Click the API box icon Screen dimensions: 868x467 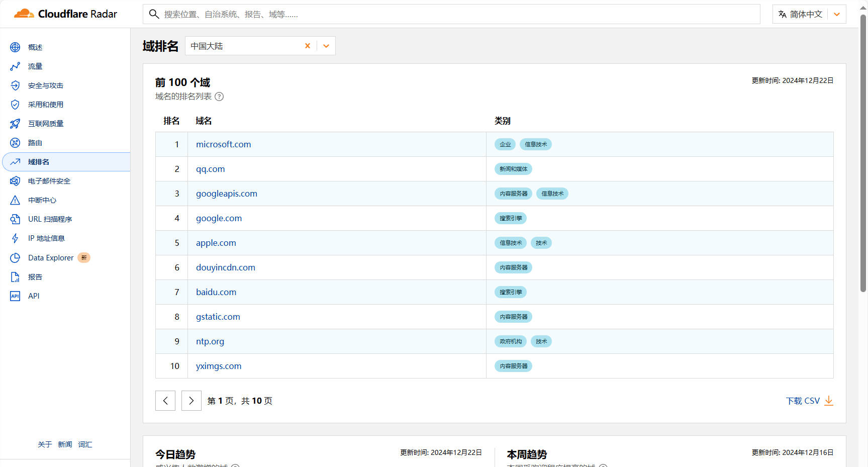pyautogui.click(x=15, y=296)
